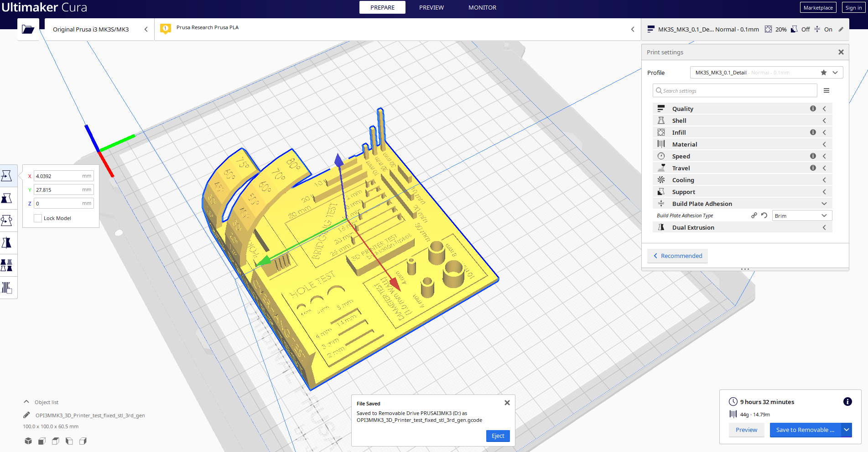Open save destination dropdown arrow
Image resolution: width=868 pixels, height=452 pixels.
847,430
